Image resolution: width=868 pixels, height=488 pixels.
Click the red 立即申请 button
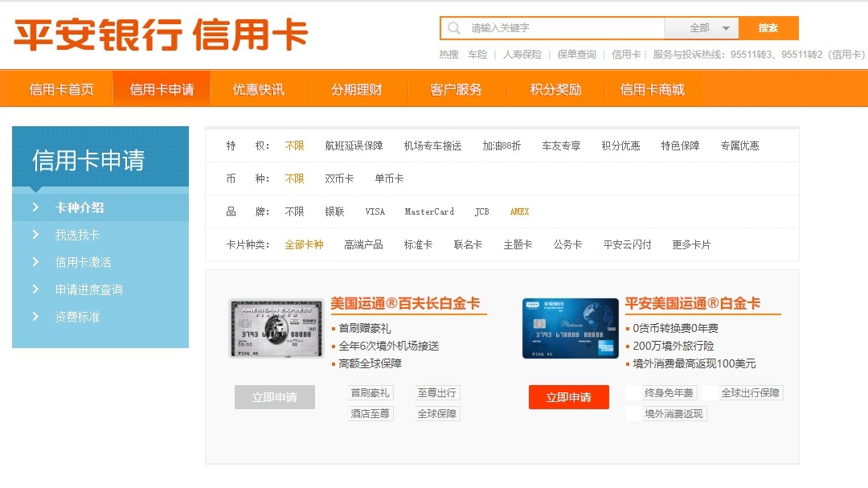click(x=568, y=397)
